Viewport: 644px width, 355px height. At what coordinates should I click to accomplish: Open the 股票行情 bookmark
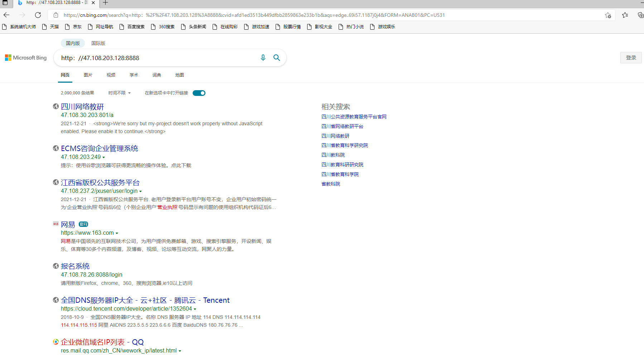[x=288, y=27]
